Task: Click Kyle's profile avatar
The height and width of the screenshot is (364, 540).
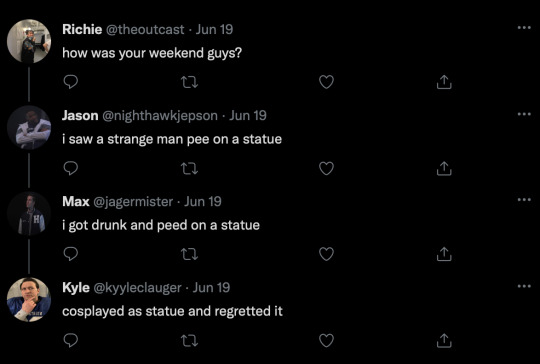Action: pos(29,300)
